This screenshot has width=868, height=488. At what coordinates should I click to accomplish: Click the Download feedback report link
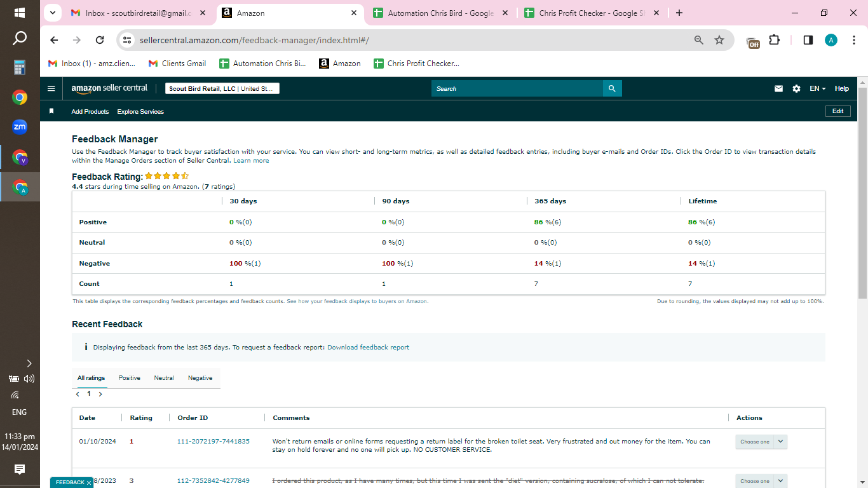click(369, 348)
